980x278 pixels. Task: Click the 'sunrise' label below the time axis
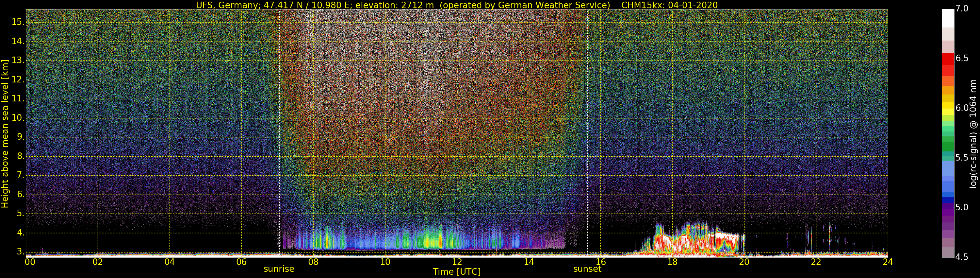[279, 269]
